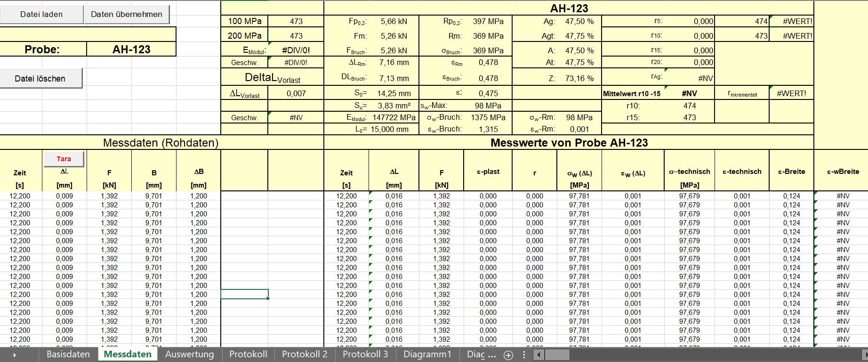Select the Protokoll 2 sheet tab
The width and height of the screenshot is (868, 362).
tap(305, 354)
